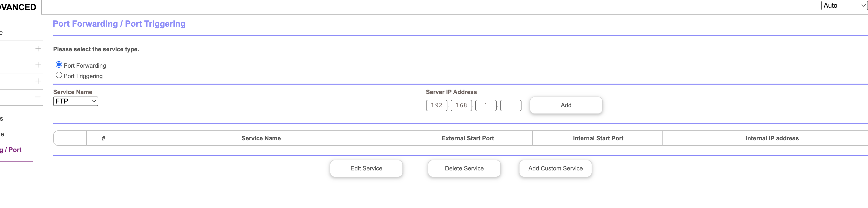Click the Add Custom Service button
This screenshot has width=868, height=208.
555,168
